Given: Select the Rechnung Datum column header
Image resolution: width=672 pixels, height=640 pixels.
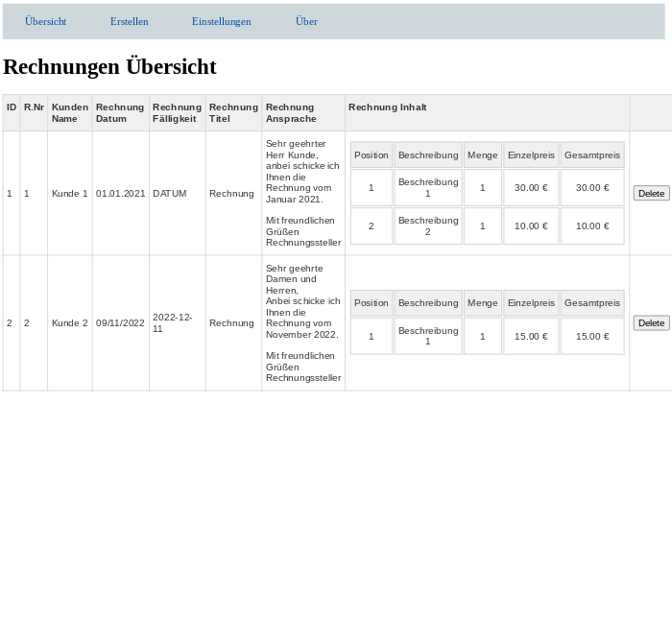Looking at the screenshot, I should 119,112.
